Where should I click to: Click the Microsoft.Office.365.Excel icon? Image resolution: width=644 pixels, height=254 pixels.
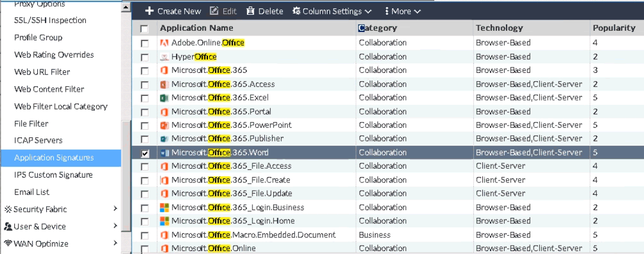click(x=164, y=98)
